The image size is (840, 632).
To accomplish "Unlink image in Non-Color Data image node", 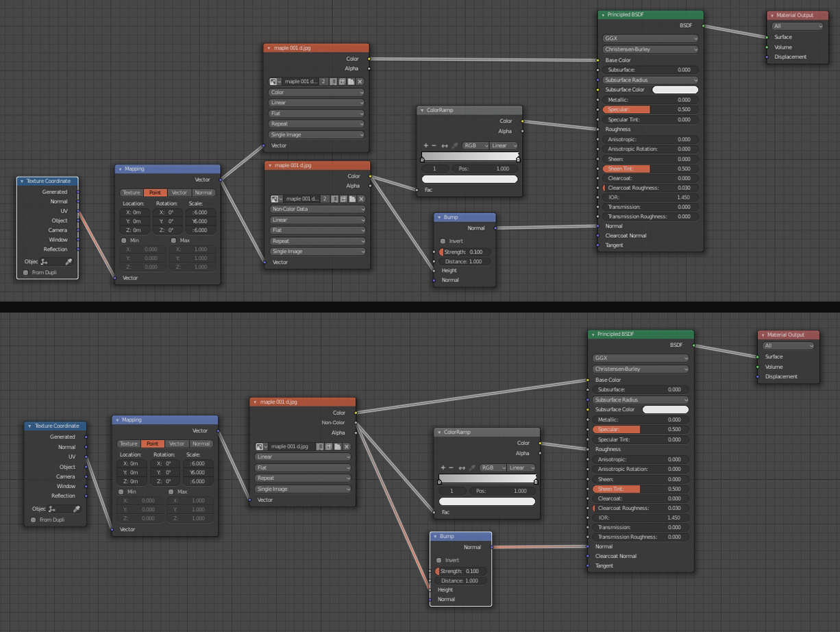I will coord(361,199).
